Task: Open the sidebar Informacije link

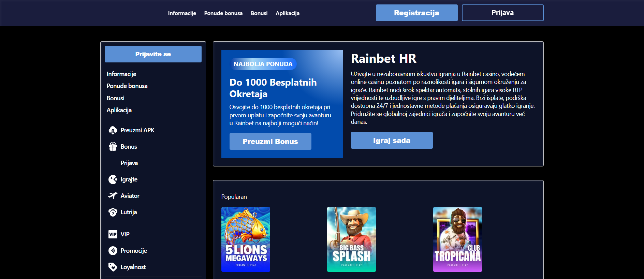Action: point(121,74)
